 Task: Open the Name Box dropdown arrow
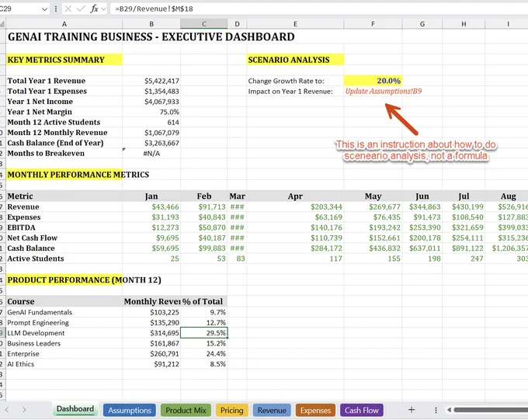[x=44, y=9]
